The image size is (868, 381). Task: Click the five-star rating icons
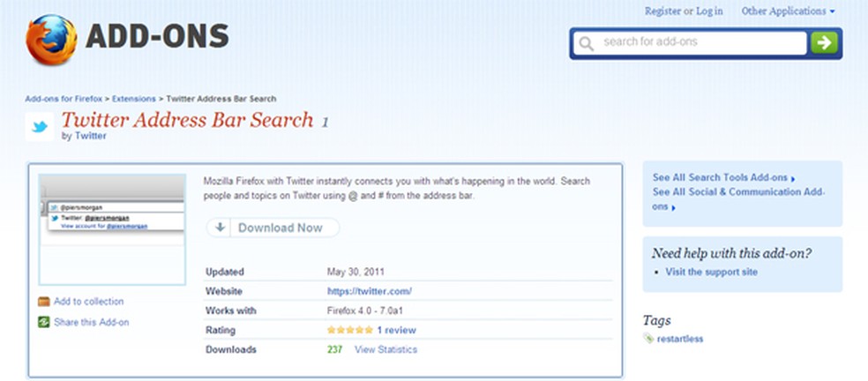click(x=350, y=330)
